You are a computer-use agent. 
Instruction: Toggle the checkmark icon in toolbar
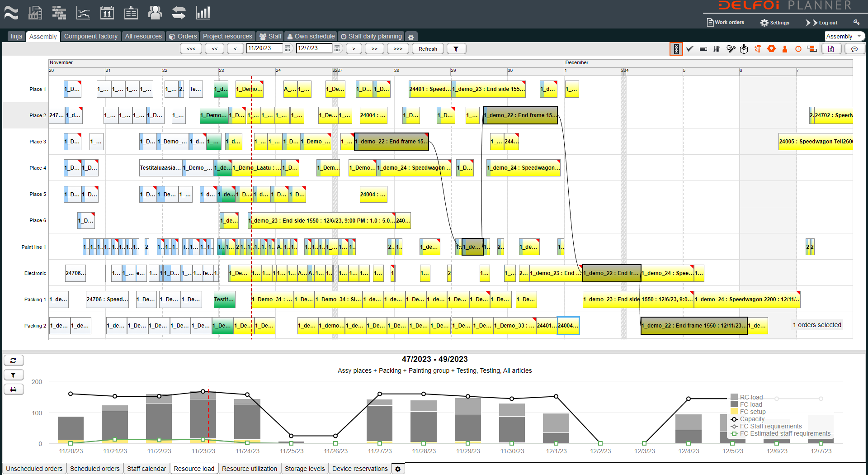(x=690, y=49)
